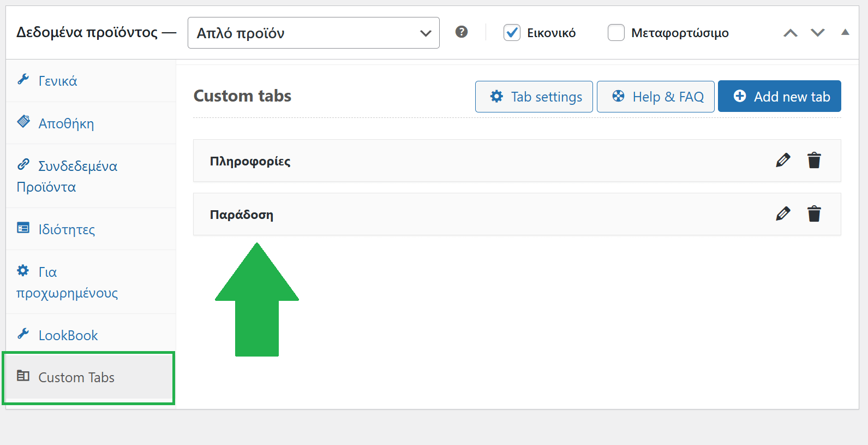Switch to the LookBook tab
Viewport: 868px width, 445px height.
point(68,335)
